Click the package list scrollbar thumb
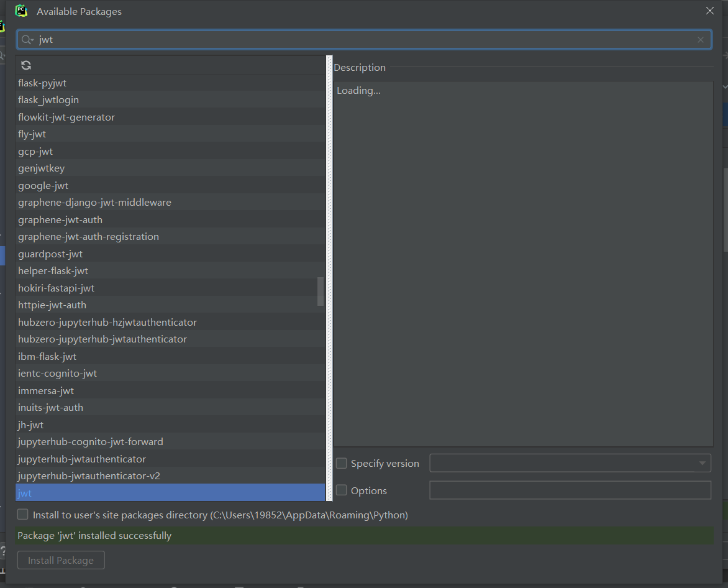Image resolution: width=728 pixels, height=588 pixels. pos(321,292)
